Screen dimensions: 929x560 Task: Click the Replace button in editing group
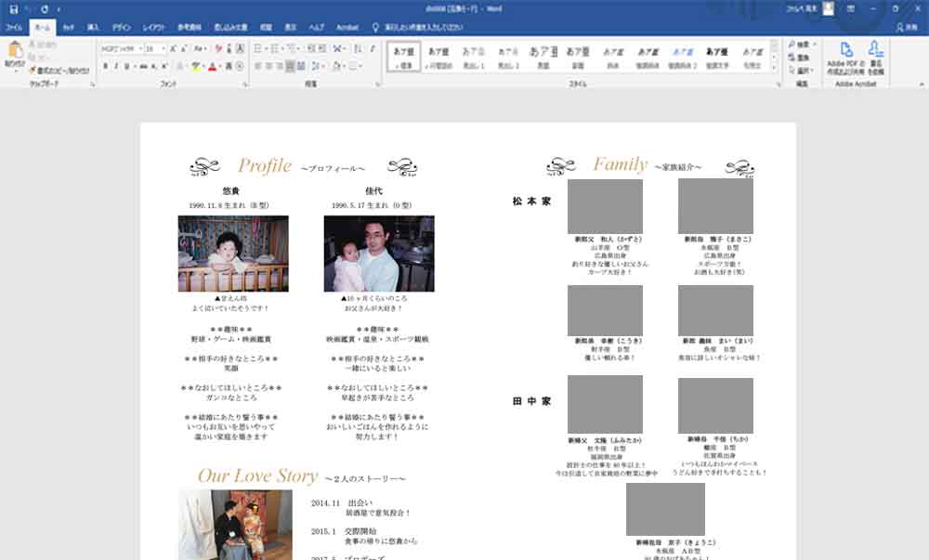(801, 57)
